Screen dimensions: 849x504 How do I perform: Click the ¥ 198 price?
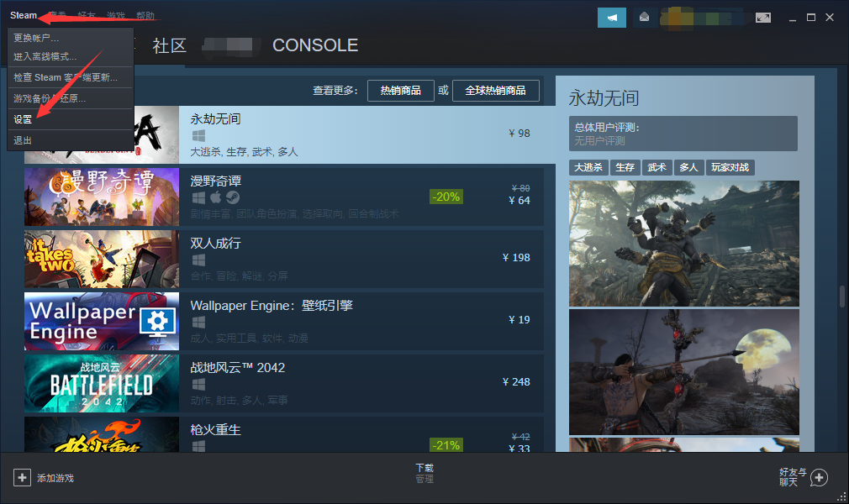click(516, 258)
